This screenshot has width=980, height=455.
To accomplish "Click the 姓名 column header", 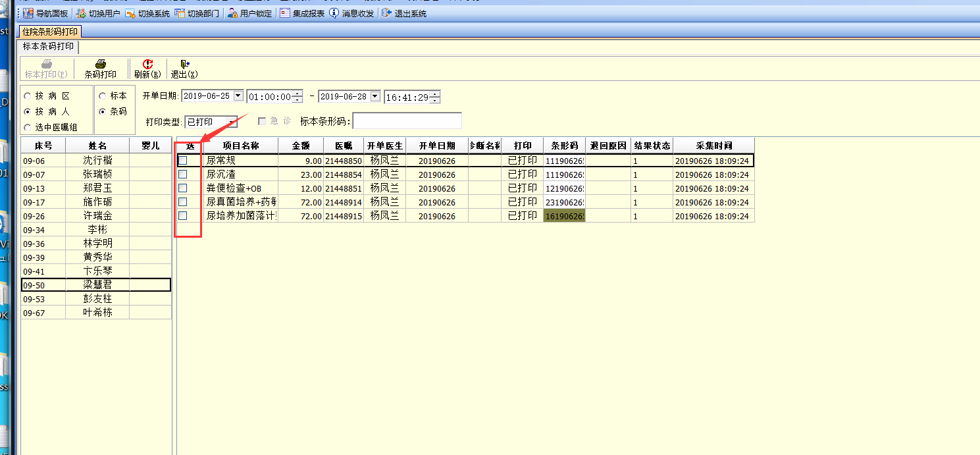I will click(x=97, y=146).
